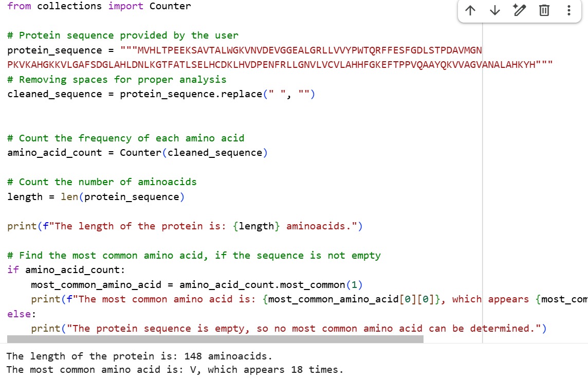
Task: Place cursor on 'length = len(protein_sequence)' line
Action: [x=96, y=197]
